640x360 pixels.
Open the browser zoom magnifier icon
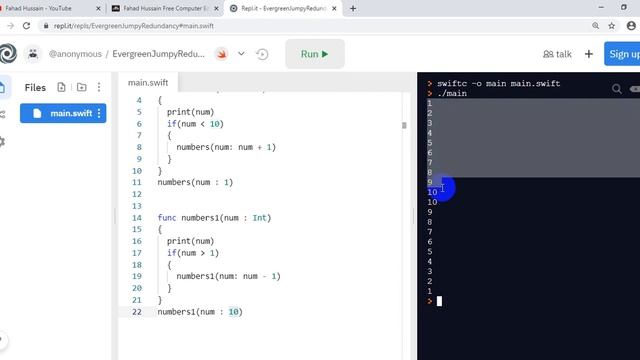(x=596, y=26)
